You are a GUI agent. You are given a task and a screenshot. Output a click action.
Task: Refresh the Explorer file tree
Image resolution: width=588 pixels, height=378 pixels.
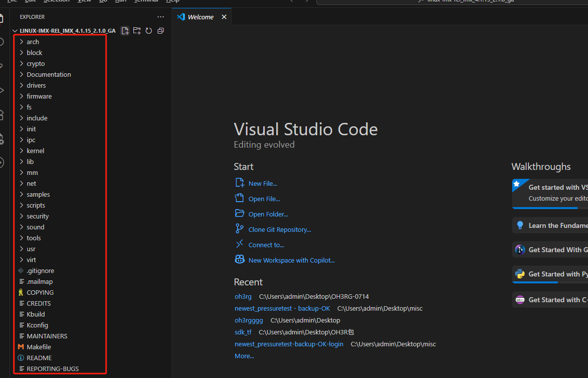point(149,31)
